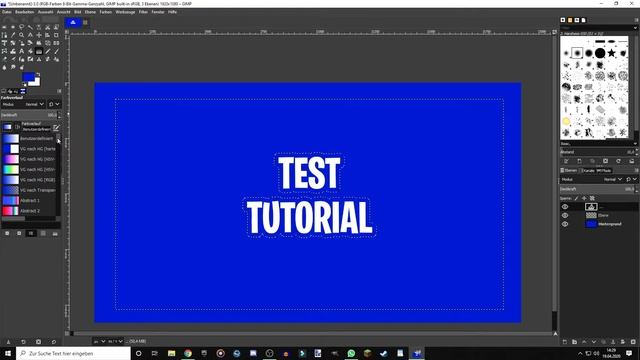Hide the top text layer eye
Screen dimensions: 640x360
tap(565, 207)
